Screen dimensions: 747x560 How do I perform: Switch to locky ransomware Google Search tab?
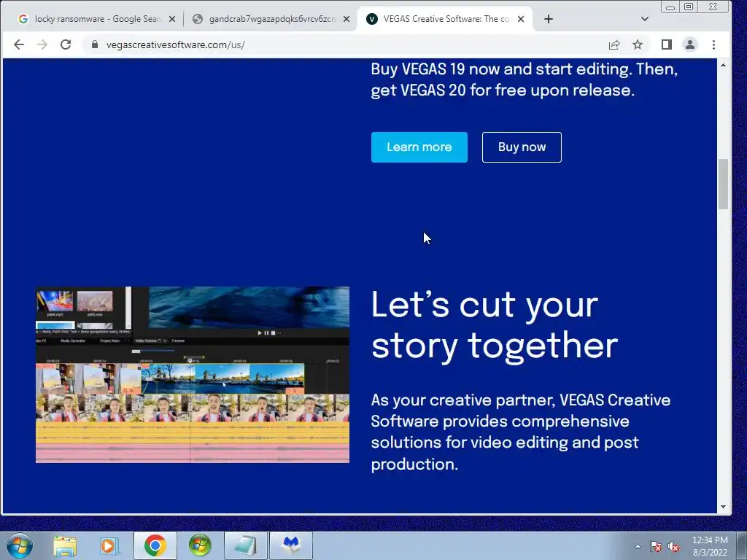(x=97, y=19)
